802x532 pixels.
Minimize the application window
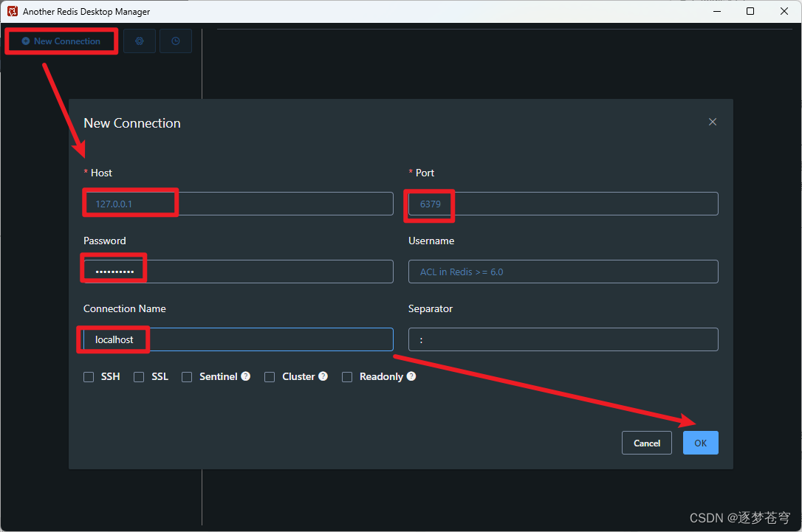tap(717, 11)
